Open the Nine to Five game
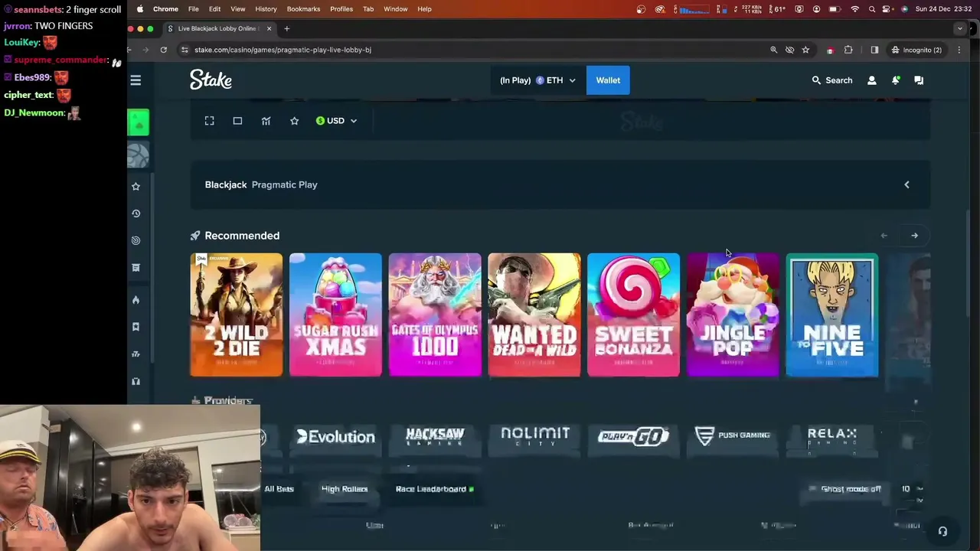The width and height of the screenshot is (980, 551). point(832,315)
